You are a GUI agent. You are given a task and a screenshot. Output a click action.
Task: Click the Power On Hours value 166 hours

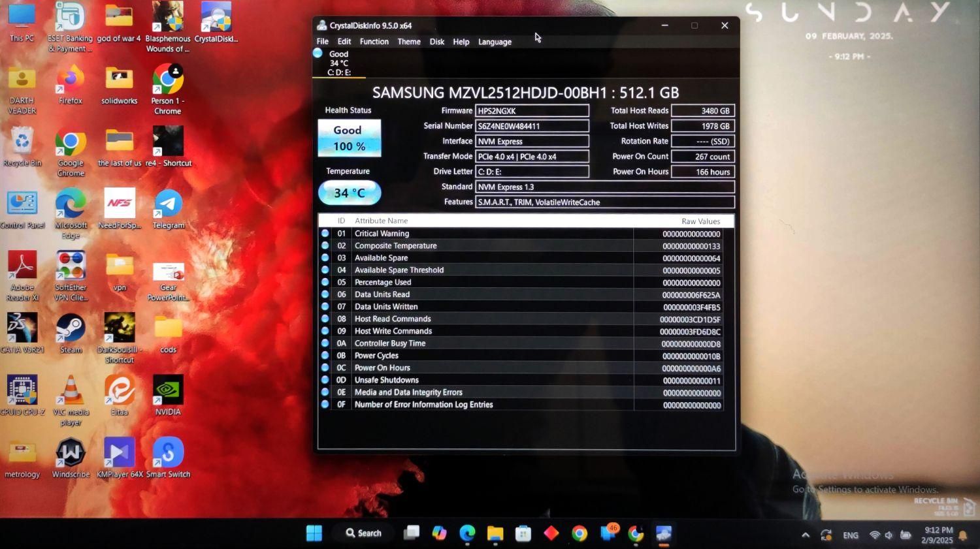pyautogui.click(x=703, y=172)
